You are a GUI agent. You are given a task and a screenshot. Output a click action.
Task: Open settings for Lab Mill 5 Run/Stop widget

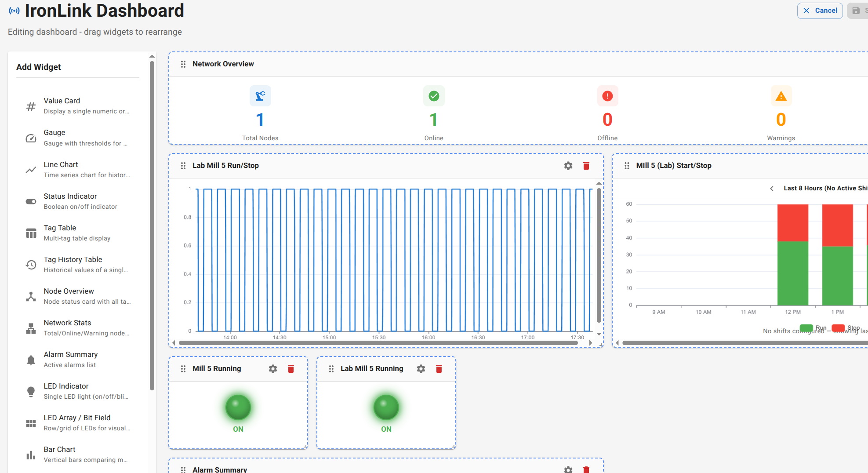coord(568,166)
